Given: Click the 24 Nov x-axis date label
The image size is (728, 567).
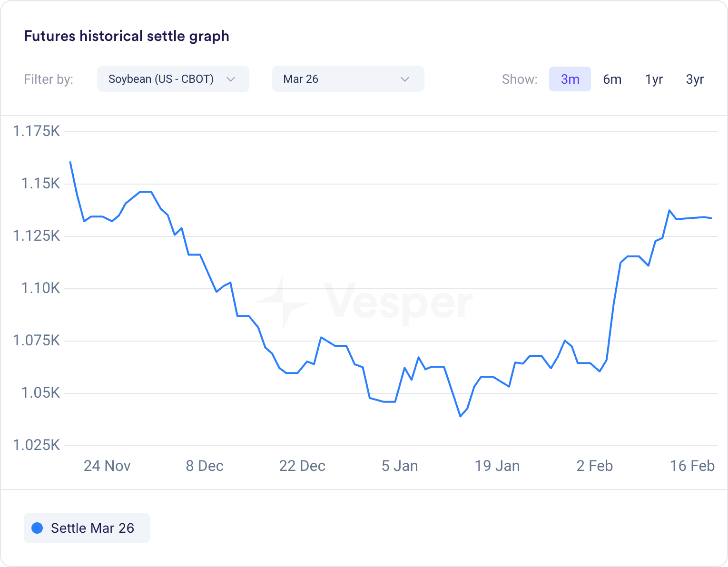Looking at the screenshot, I should (x=107, y=466).
